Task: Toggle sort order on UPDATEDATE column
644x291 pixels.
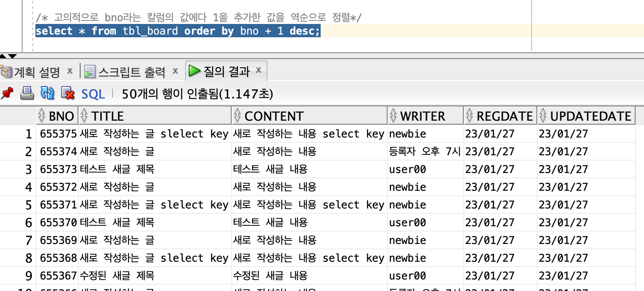Action: 541,116
